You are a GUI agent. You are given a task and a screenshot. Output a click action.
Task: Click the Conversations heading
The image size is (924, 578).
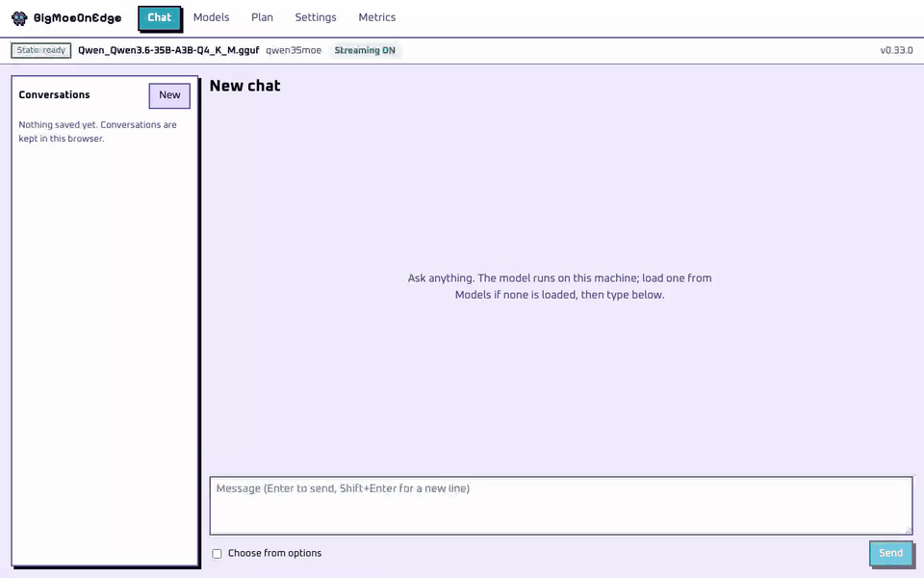(x=54, y=95)
